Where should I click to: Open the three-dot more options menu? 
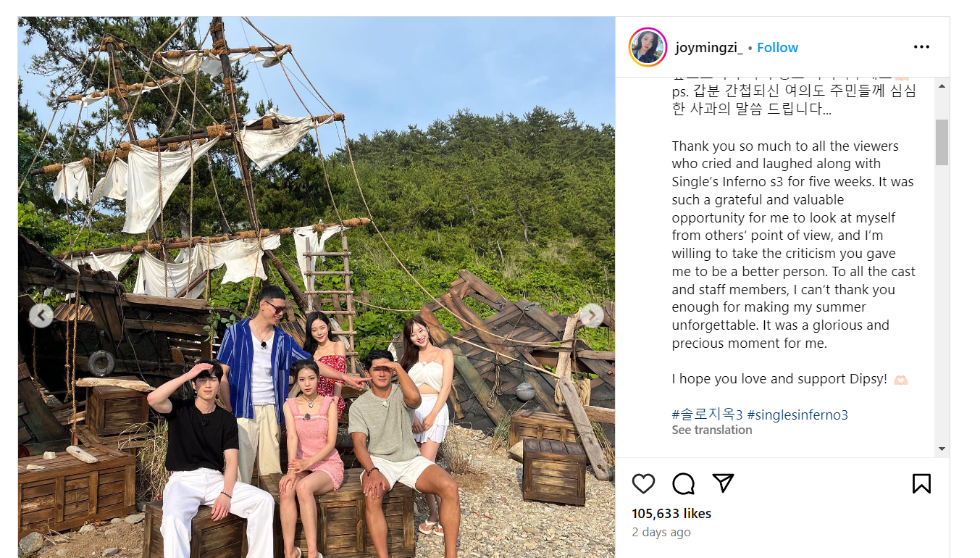click(921, 47)
